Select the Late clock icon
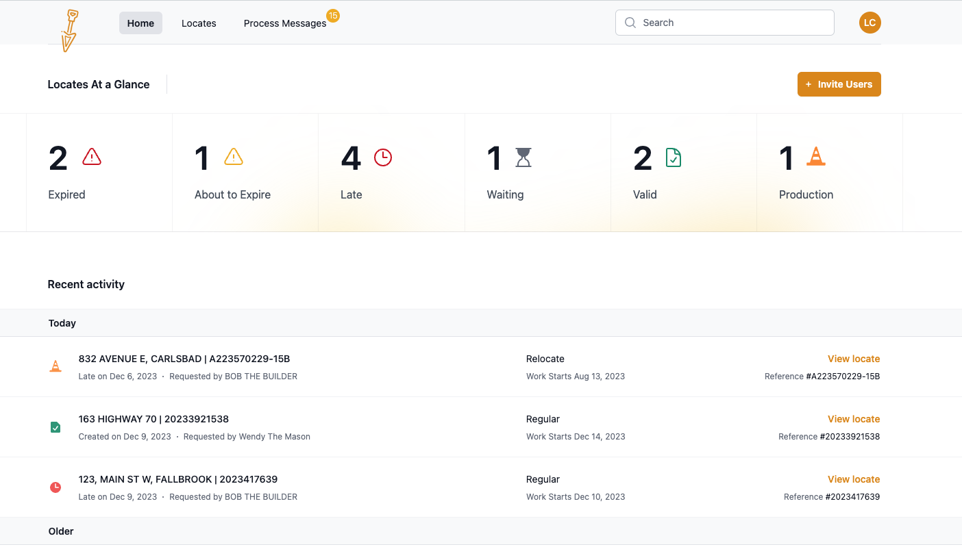 pos(382,157)
